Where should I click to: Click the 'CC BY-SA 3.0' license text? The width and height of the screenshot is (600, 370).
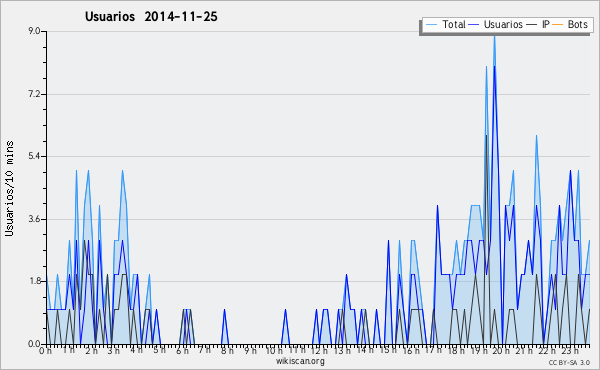pyautogui.click(x=569, y=362)
